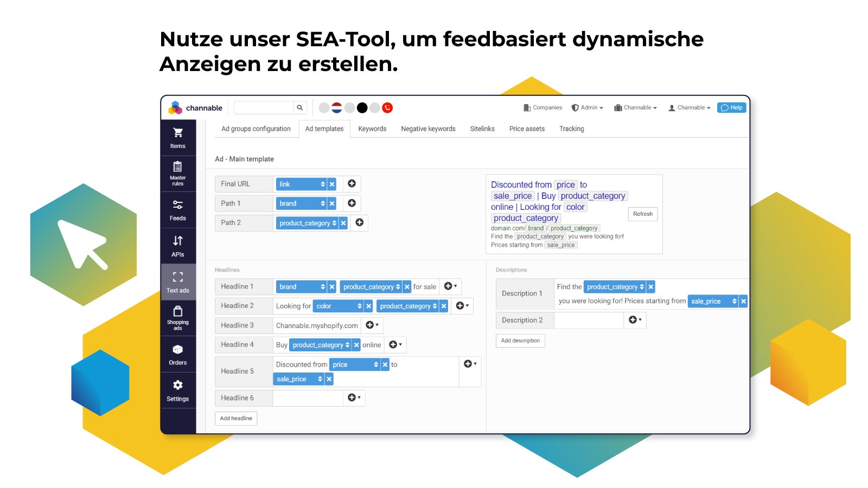The image size is (868, 488).
Task: Add a field to Final URL with plus
Action: pyautogui.click(x=352, y=184)
